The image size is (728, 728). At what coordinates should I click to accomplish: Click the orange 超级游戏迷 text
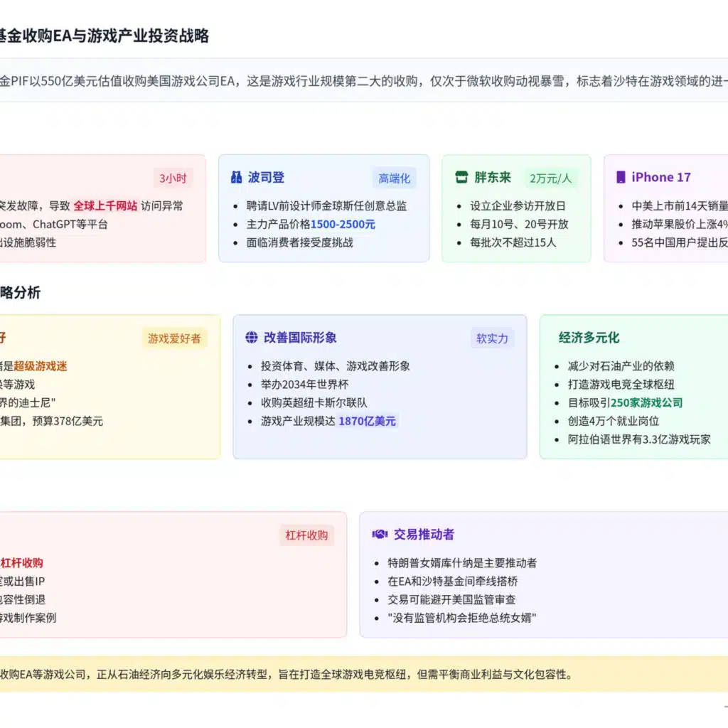click(39, 365)
